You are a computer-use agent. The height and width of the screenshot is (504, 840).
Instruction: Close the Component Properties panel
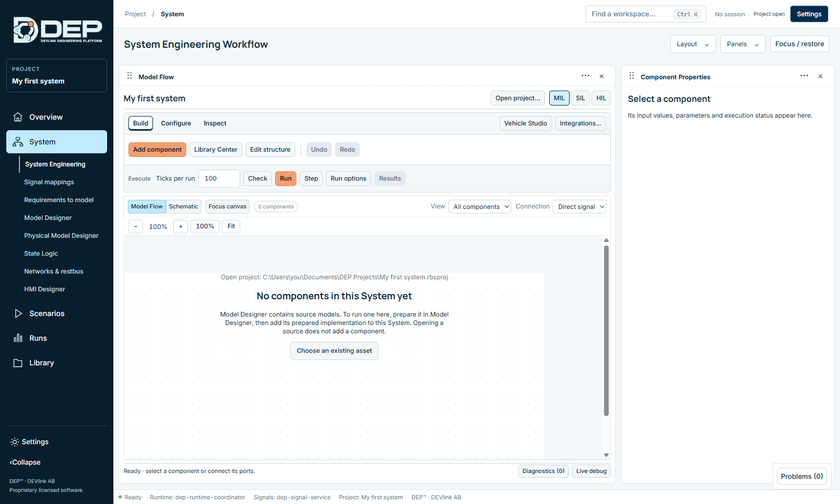tap(821, 77)
